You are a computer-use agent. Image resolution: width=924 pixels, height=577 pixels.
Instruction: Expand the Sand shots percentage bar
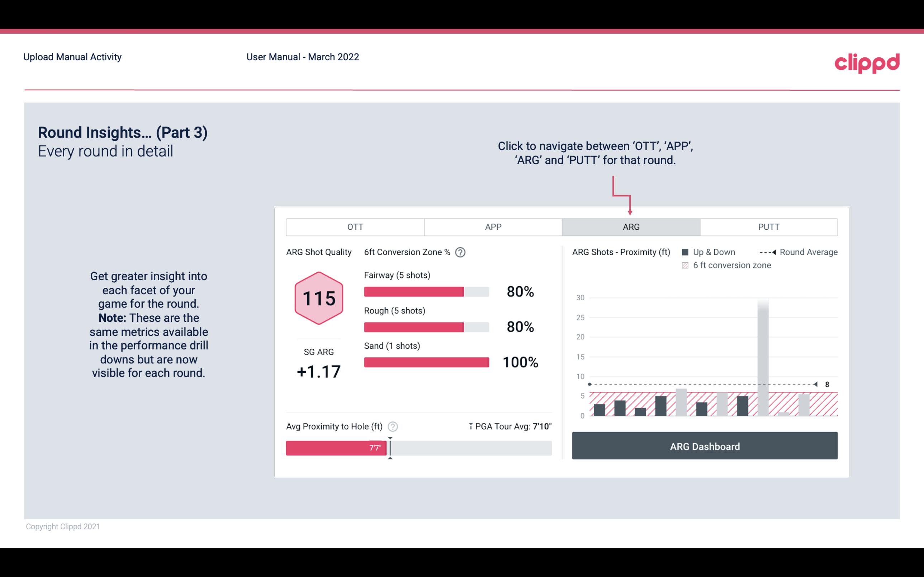pyautogui.click(x=426, y=362)
